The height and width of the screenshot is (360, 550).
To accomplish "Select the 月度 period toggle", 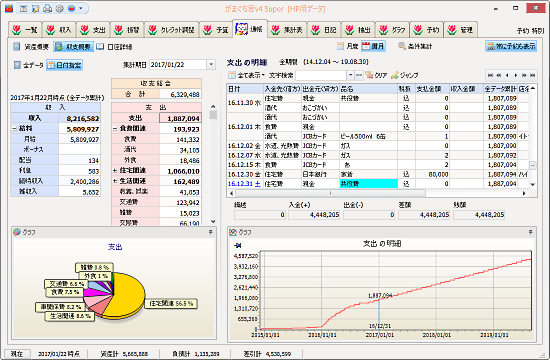I will click(348, 46).
